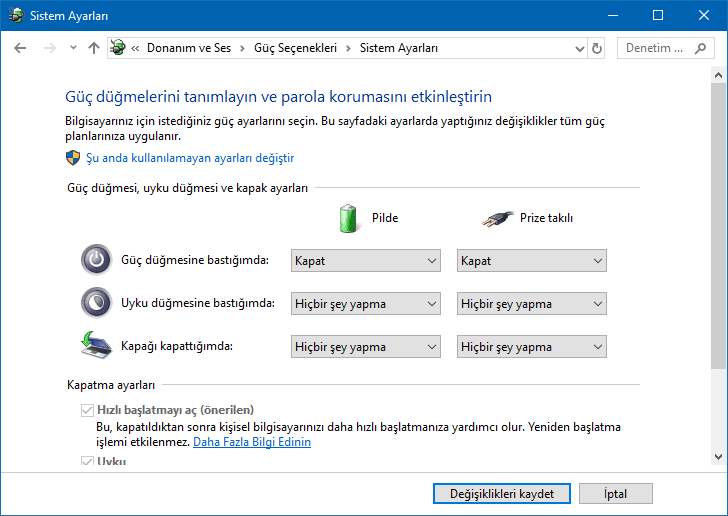Click scrollbar down arrow
The height and width of the screenshot is (516, 728).
tap(718, 457)
